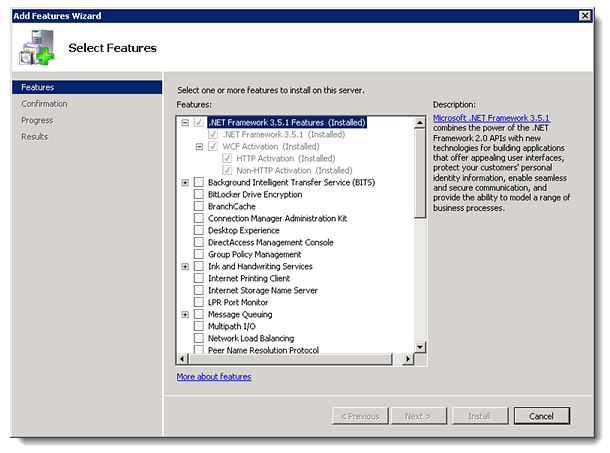Screen dimensions: 610x453
Task: Check DirectAccess Management Console
Action: pyautogui.click(x=199, y=242)
